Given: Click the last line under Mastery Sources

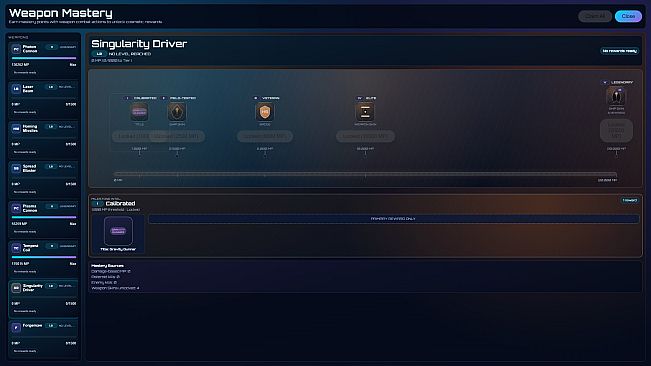Looking at the screenshot, I should (115, 288).
